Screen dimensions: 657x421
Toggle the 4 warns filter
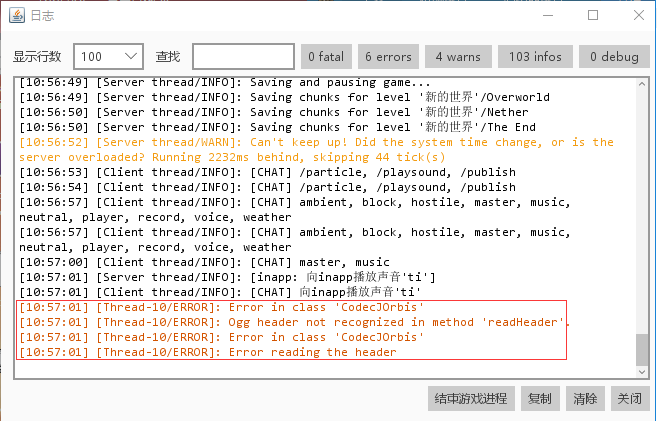tap(458, 57)
